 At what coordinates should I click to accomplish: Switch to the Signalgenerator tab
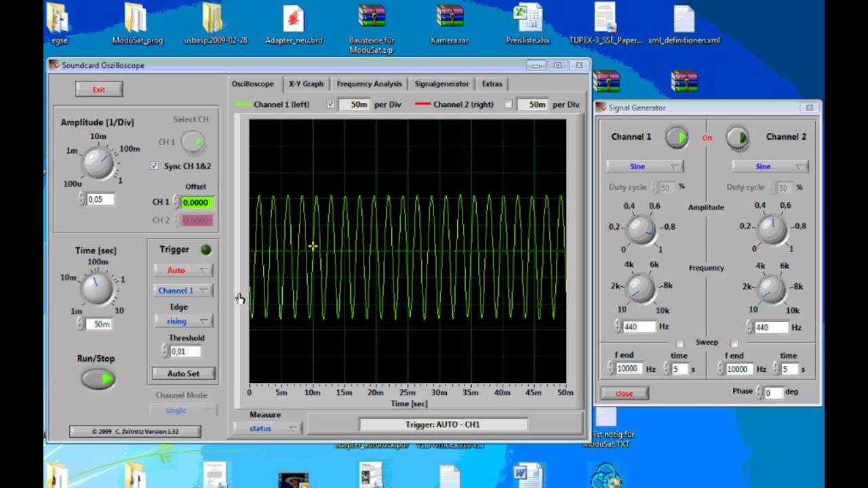click(x=441, y=84)
